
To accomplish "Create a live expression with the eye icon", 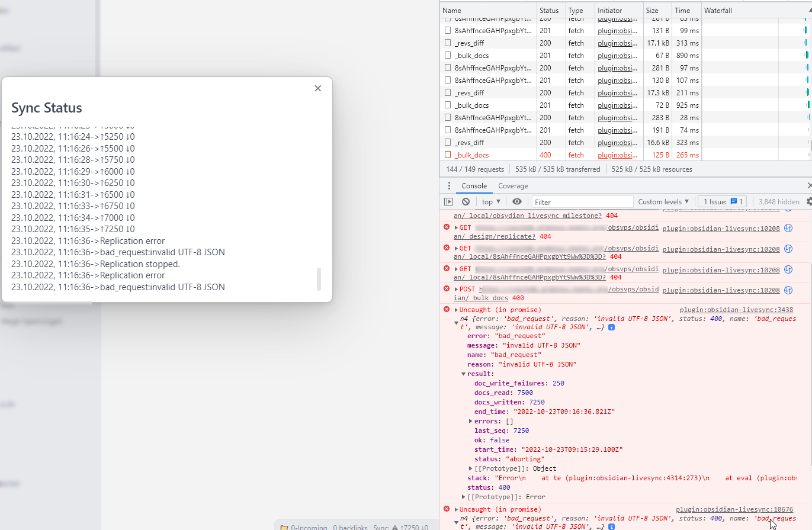I will click(x=516, y=201).
